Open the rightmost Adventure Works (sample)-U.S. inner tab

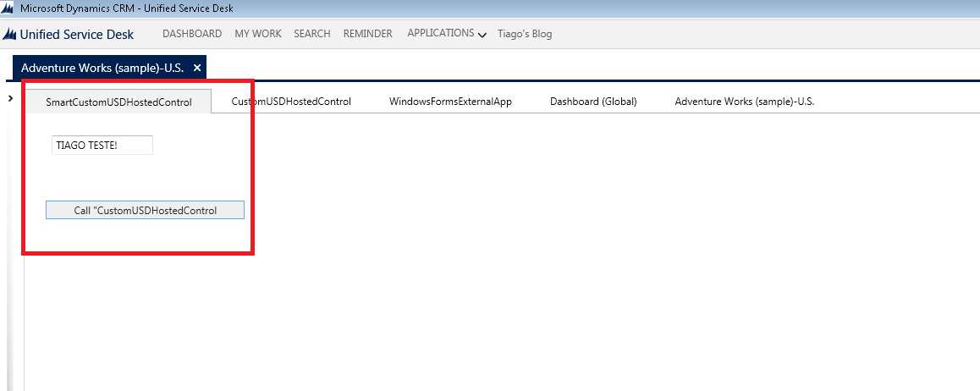pyautogui.click(x=744, y=102)
